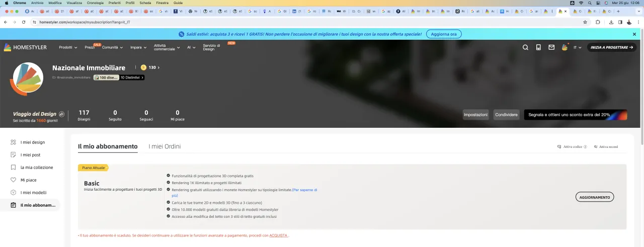
Task: Click the I miei design sidebar icon
Action: (x=14, y=142)
